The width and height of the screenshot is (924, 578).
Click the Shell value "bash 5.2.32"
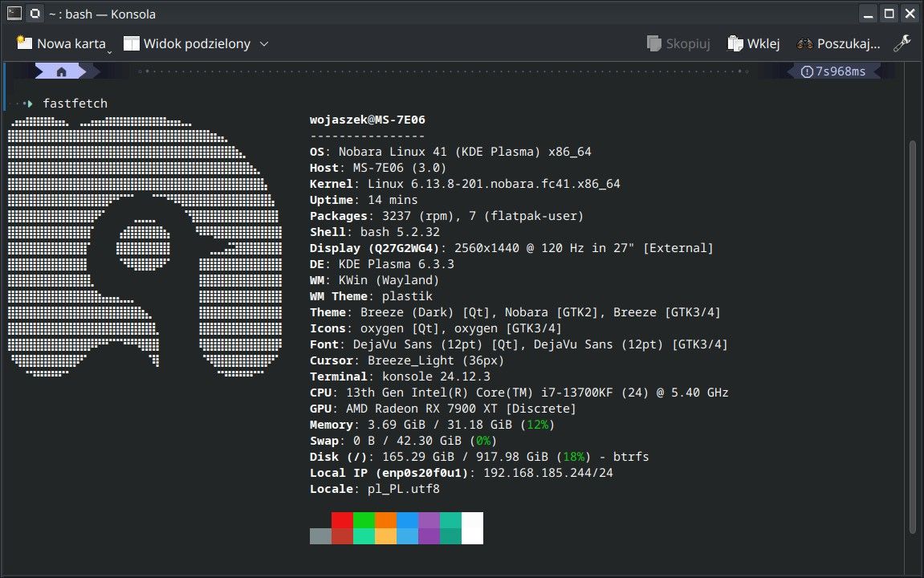point(400,232)
